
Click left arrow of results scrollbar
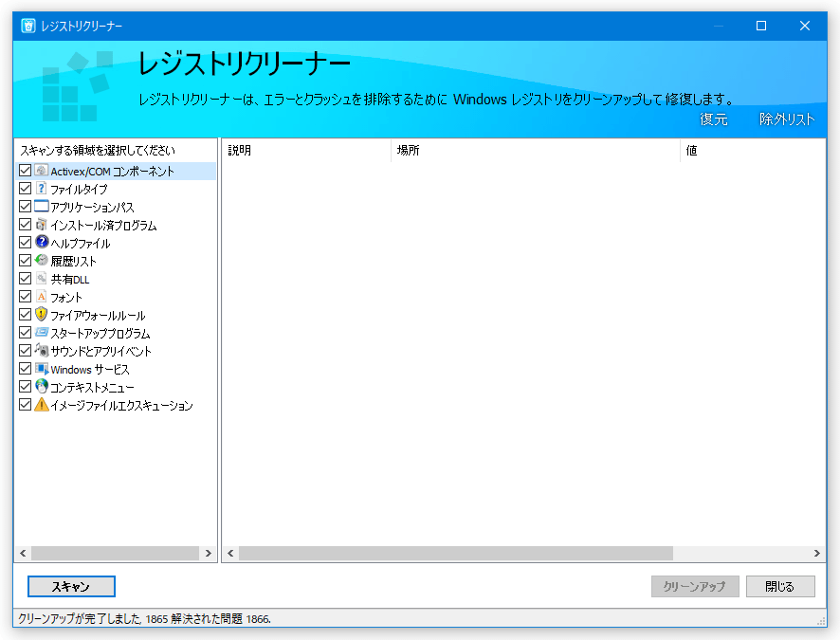231,553
